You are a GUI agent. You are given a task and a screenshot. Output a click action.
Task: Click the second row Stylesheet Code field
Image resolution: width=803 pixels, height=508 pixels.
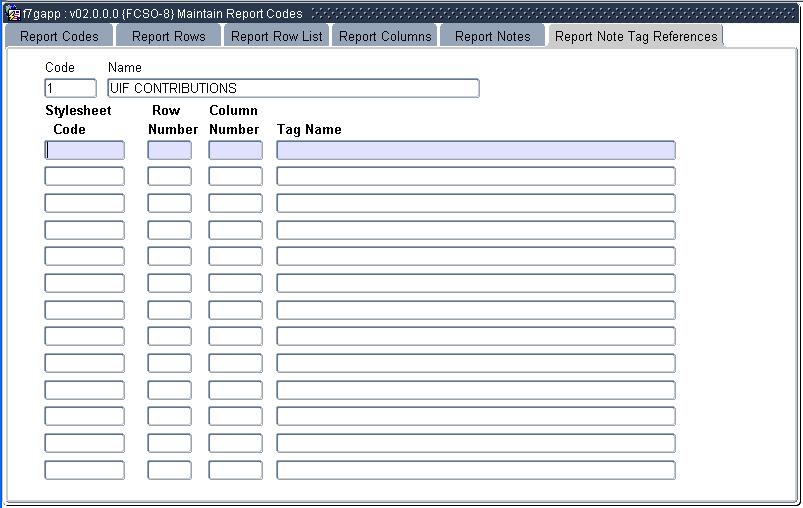[85, 177]
